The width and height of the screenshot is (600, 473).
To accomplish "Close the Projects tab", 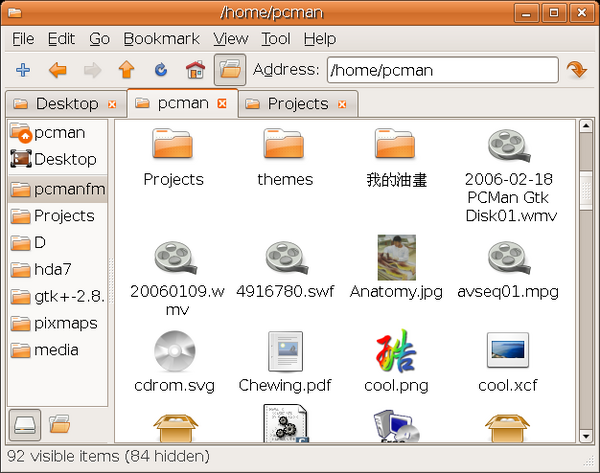I will coord(342,104).
